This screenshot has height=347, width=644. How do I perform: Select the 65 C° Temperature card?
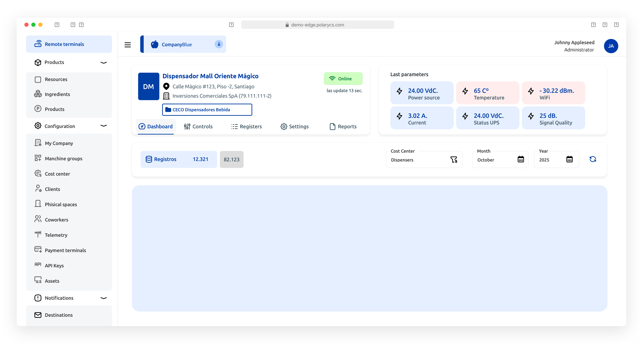pos(487,93)
